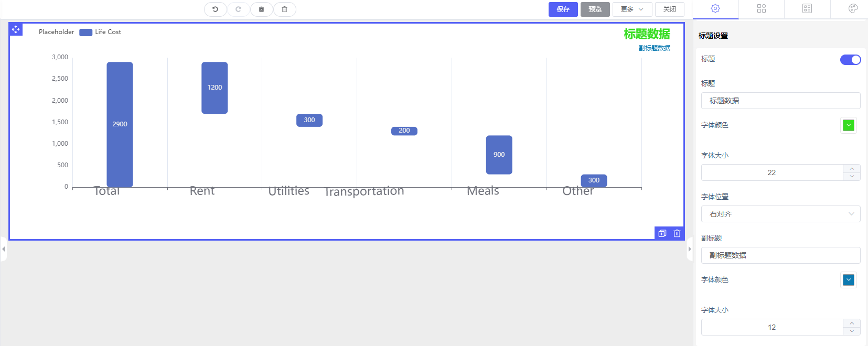Toggle the Life Cost legend series

(x=101, y=32)
